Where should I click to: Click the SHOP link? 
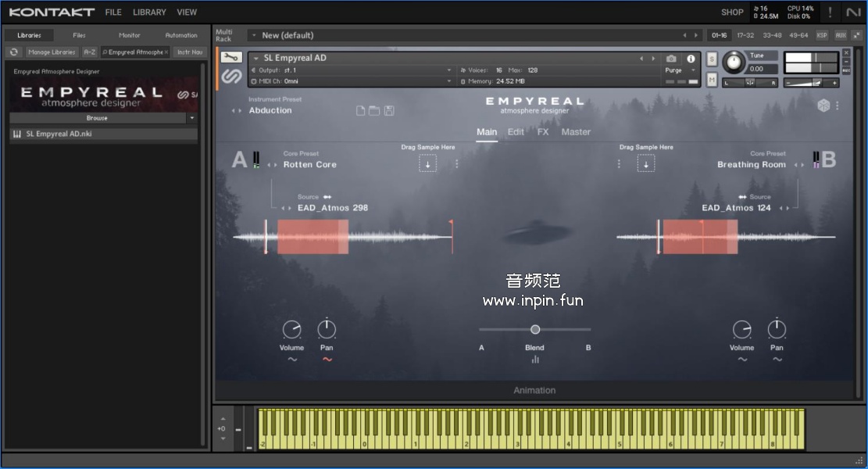pos(732,13)
